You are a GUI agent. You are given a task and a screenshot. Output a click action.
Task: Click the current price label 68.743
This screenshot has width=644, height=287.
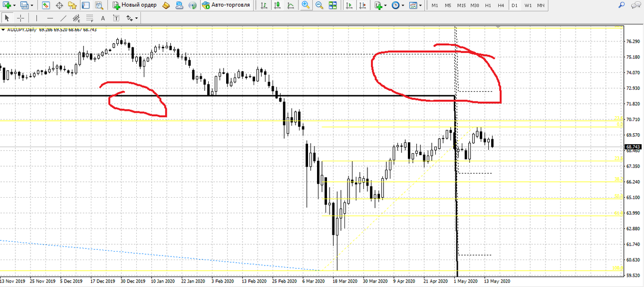pos(633,147)
